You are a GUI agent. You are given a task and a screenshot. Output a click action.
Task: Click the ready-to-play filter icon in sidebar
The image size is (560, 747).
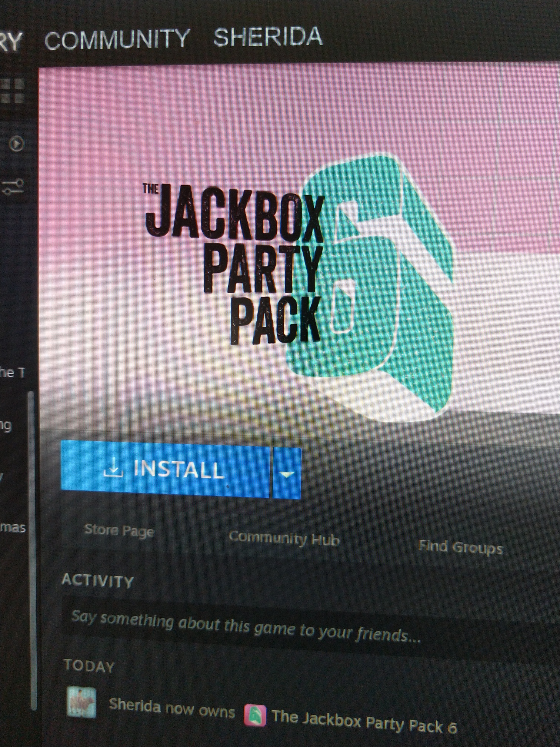coord(16,144)
